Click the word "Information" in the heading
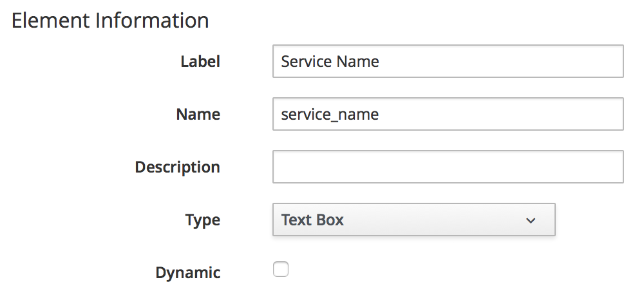 152,21
